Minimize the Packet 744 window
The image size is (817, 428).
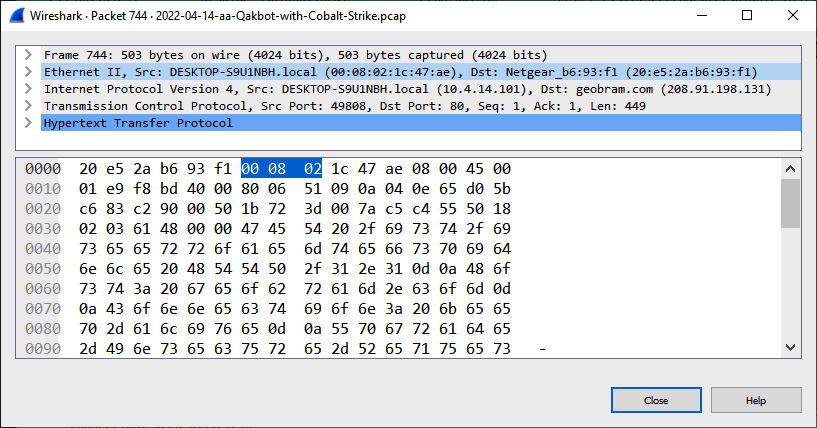click(x=702, y=16)
